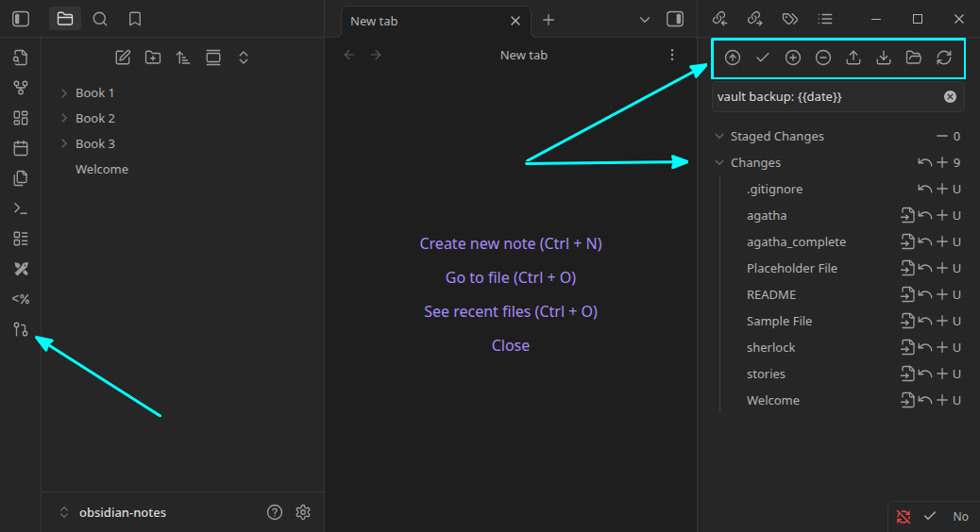The image size is (980, 532).
Task: Toggle the right sidebar
Action: [675, 19]
